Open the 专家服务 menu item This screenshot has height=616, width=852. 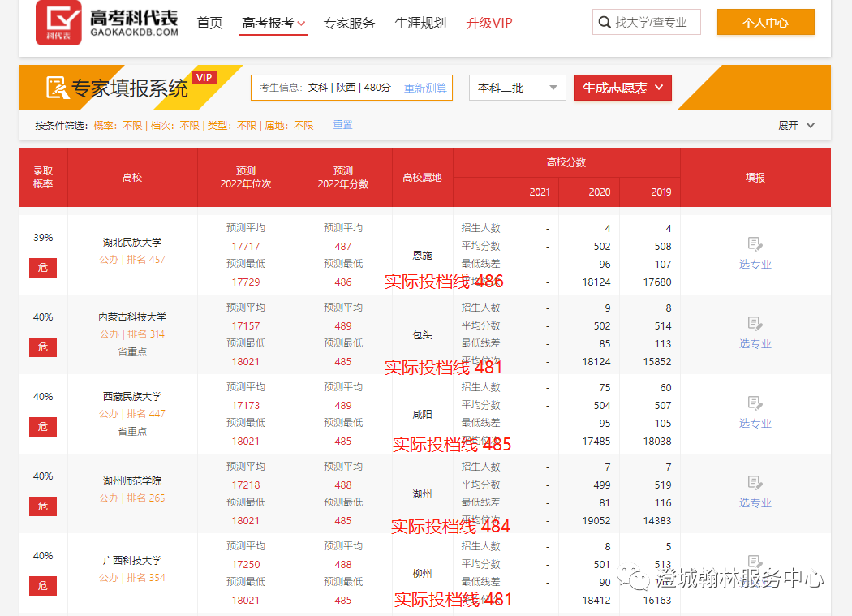tap(350, 23)
